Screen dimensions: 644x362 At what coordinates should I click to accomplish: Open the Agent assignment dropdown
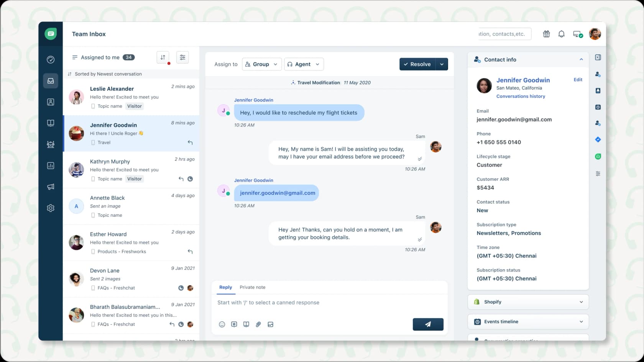click(304, 64)
